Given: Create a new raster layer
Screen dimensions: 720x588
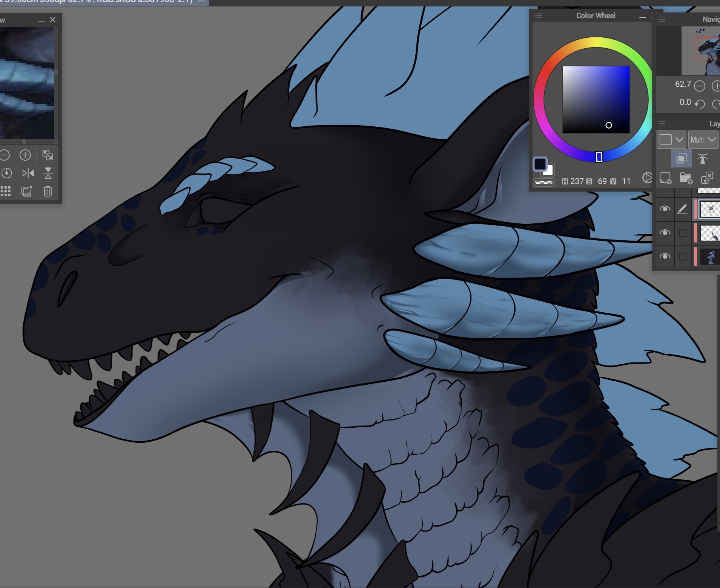Looking at the screenshot, I should 665,178.
